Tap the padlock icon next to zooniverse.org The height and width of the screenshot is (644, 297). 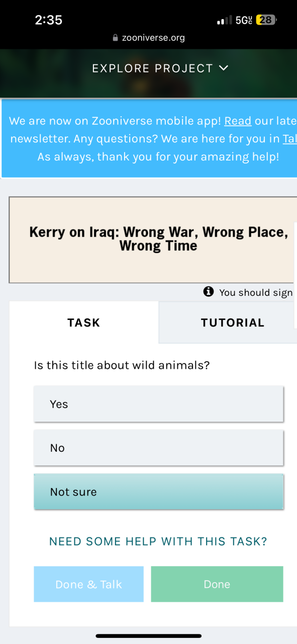coord(116,38)
